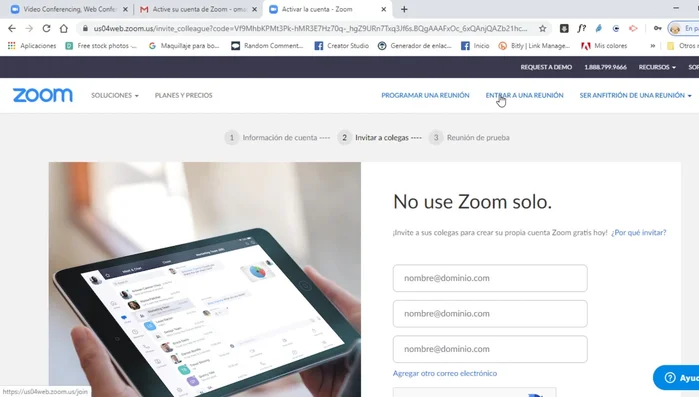
Task: Open the Aplicaciones apps grid icon
Action: 12,45
